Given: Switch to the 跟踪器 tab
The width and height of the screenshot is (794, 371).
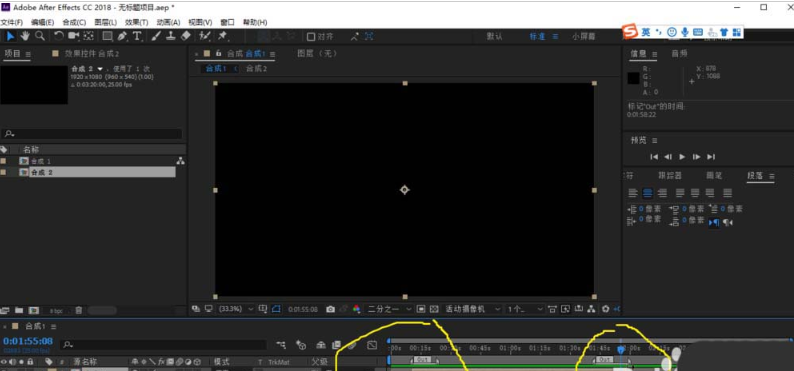Looking at the screenshot, I should (x=669, y=176).
